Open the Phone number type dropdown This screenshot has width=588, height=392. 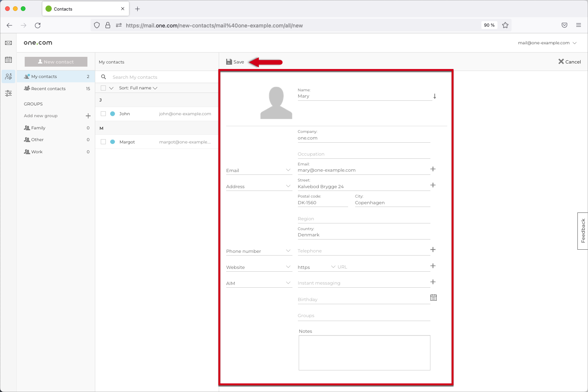tap(259, 251)
